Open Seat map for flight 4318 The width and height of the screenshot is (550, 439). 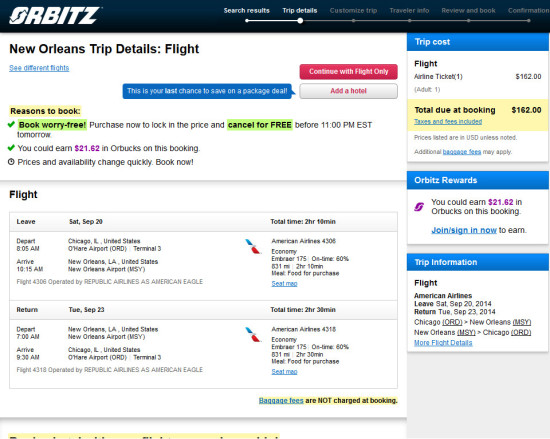284,371
